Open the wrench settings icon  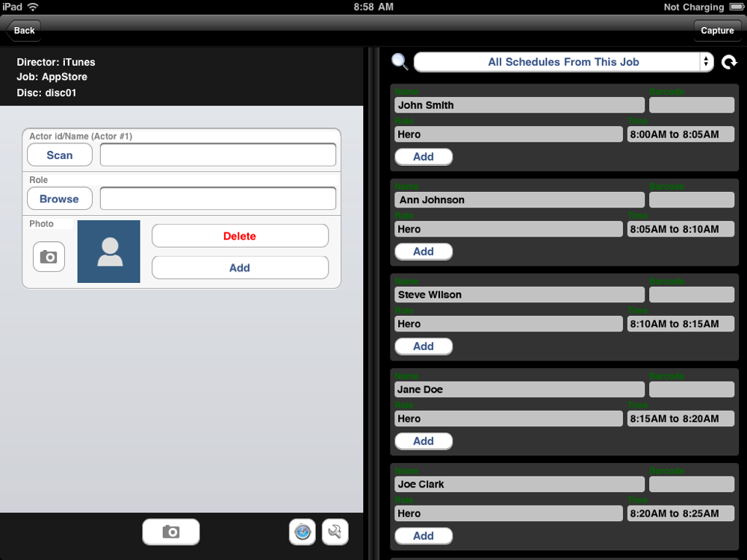tap(335, 532)
